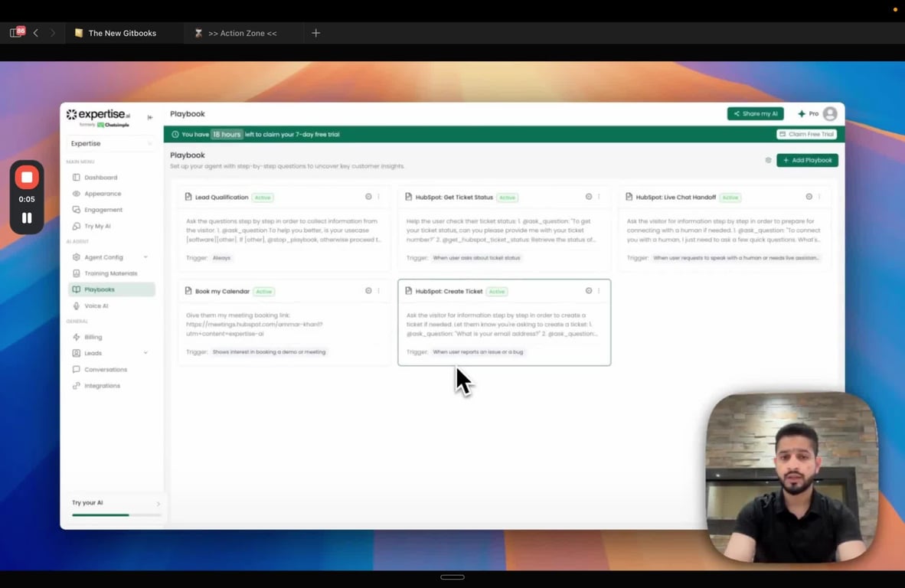
Task: Click the Dashboard sidebar icon
Action: point(77,177)
